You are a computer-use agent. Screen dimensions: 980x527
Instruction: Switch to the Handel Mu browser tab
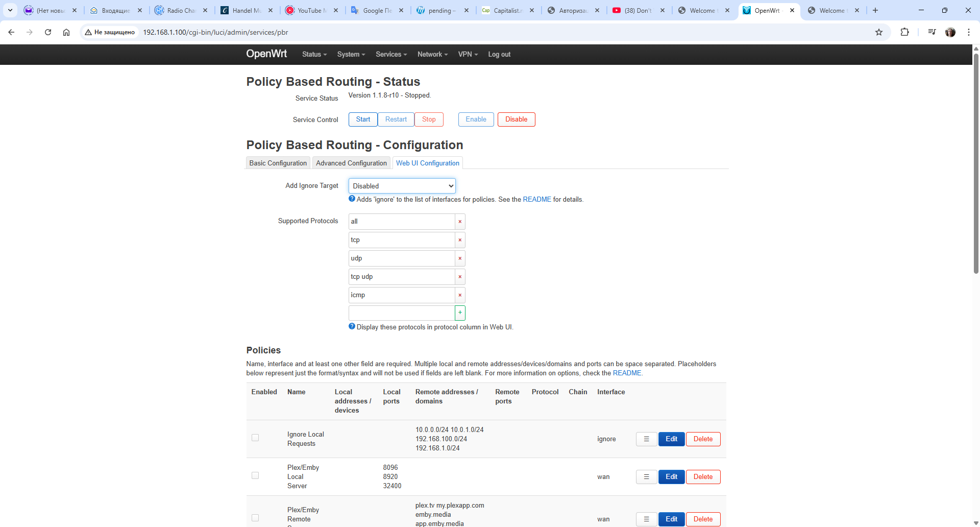pyautogui.click(x=247, y=10)
